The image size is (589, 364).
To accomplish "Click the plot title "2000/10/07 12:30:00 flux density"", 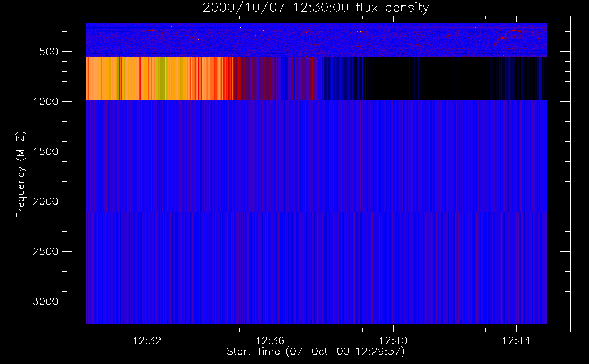I will pyautogui.click(x=316, y=7).
